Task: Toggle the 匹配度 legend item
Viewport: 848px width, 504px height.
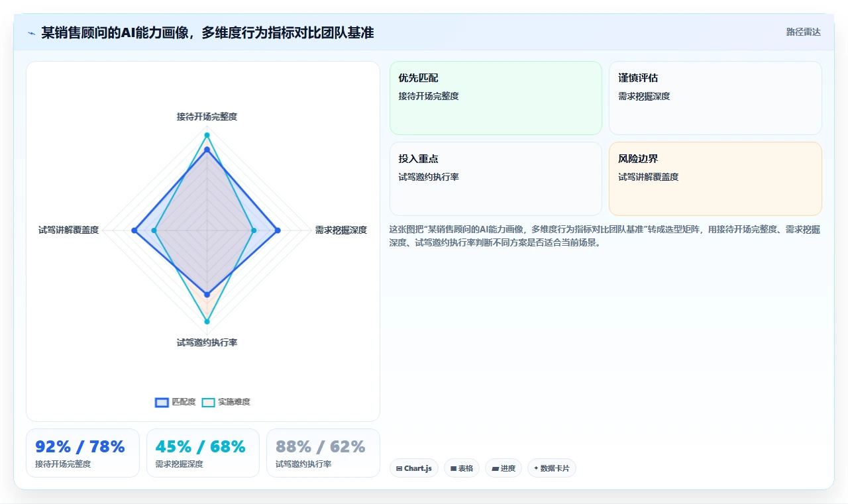Action: tap(176, 402)
